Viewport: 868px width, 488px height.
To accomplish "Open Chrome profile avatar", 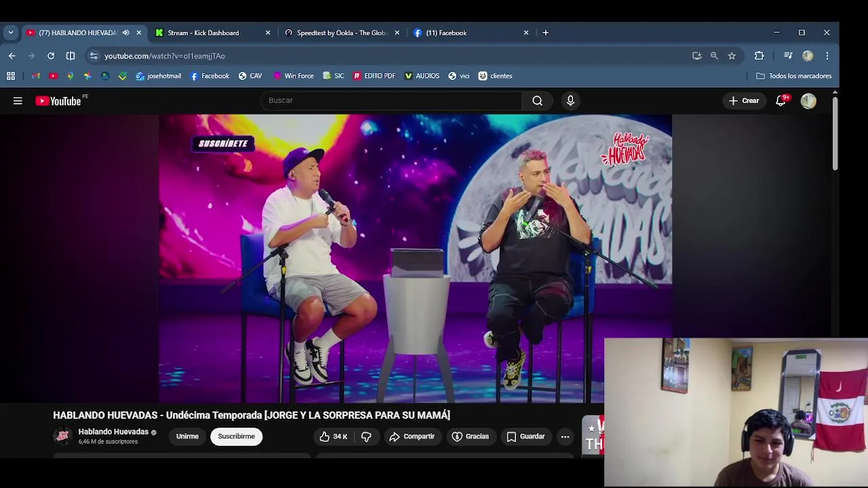I will pyautogui.click(x=808, y=56).
